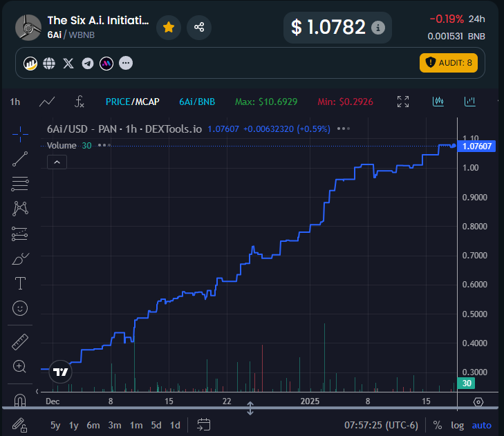Image resolution: width=504 pixels, height=436 pixels.
Task: Set time range to 5y
Action: tap(55, 426)
